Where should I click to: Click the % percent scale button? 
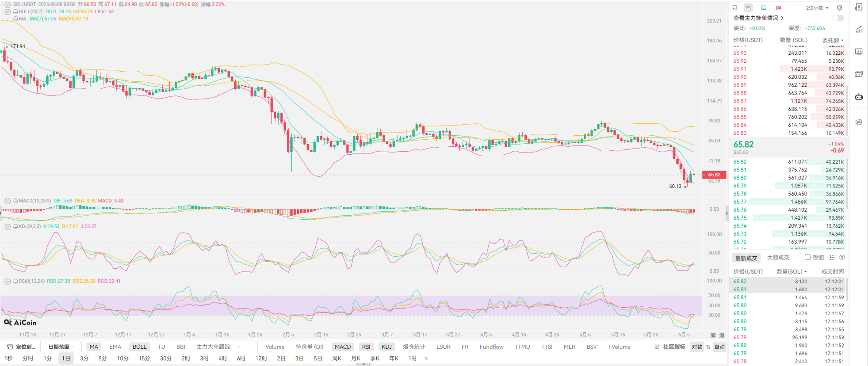(x=708, y=347)
